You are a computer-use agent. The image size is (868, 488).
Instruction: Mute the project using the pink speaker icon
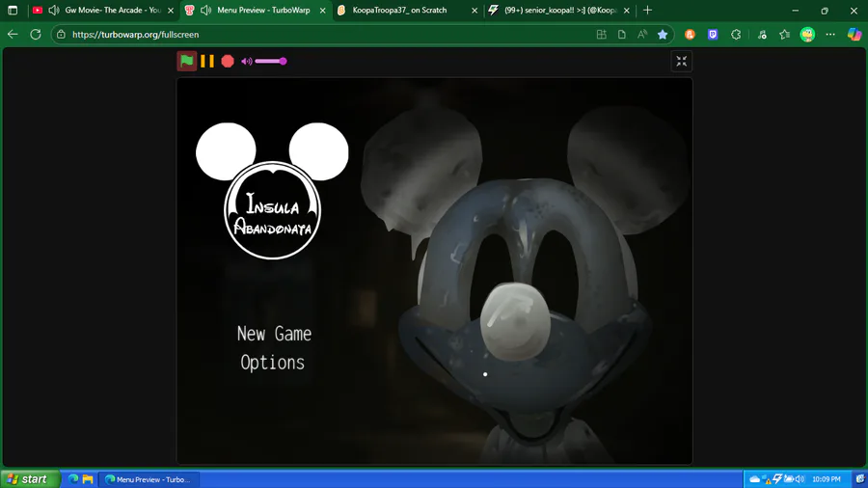point(246,62)
